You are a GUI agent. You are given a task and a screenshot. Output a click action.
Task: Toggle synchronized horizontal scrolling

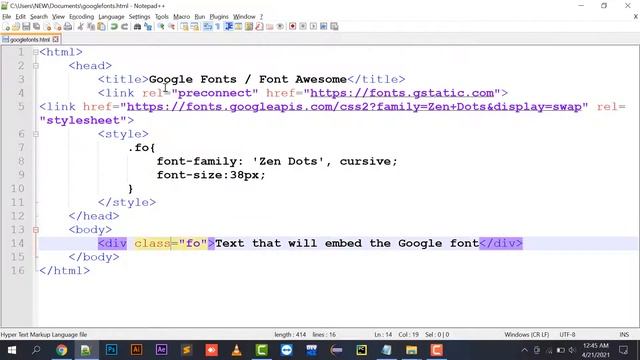click(x=195, y=27)
